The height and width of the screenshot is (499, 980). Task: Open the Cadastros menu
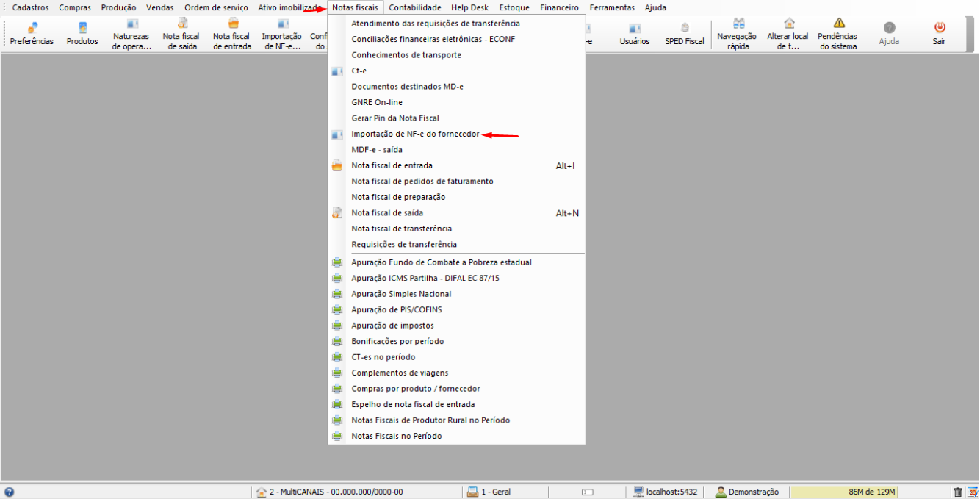tap(31, 7)
